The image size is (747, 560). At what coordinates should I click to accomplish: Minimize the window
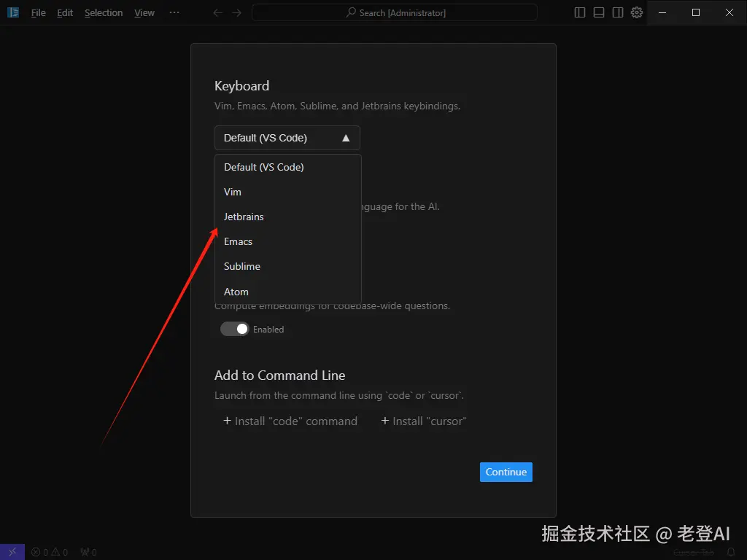tap(662, 13)
